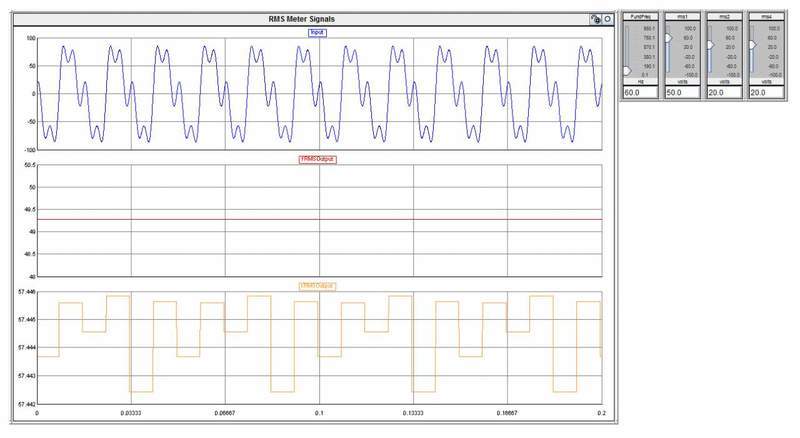Click the FundFreq value field showing 60.0
The height and width of the screenshot is (438, 800).
[x=640, y=92]
